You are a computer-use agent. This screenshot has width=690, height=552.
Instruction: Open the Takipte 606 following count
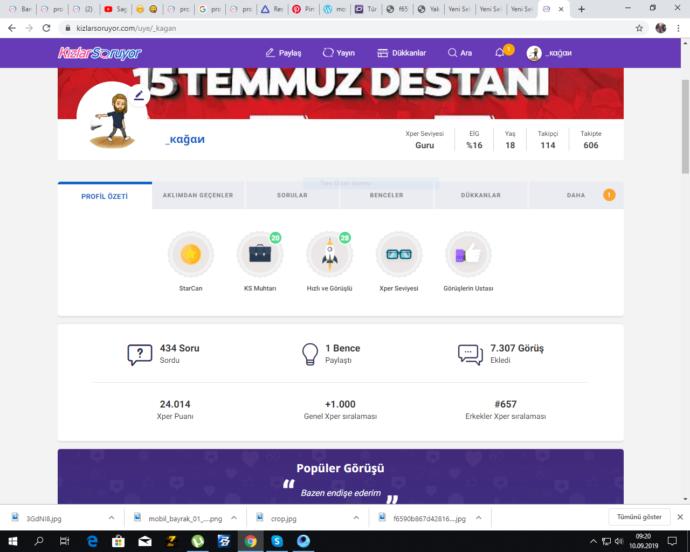click(x=591, y=140)
